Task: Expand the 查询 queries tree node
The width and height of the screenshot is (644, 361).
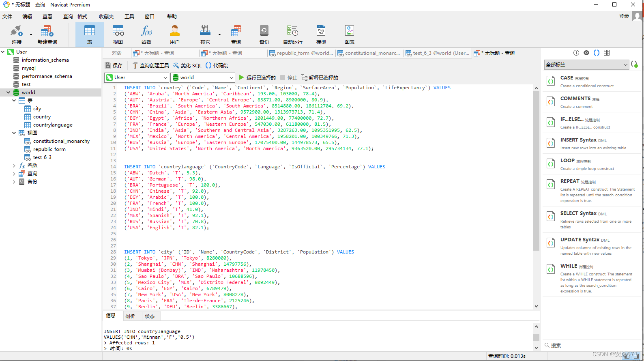Action: coord(14,174)
